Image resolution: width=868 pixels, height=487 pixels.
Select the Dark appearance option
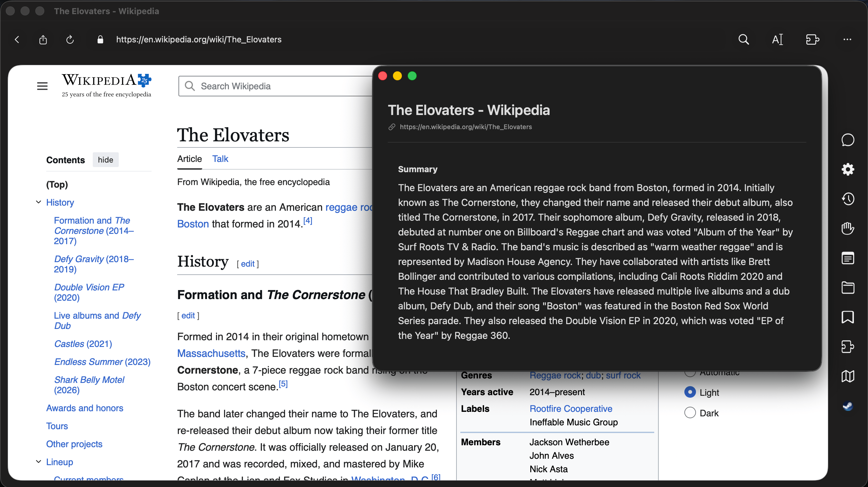point(690,412)
